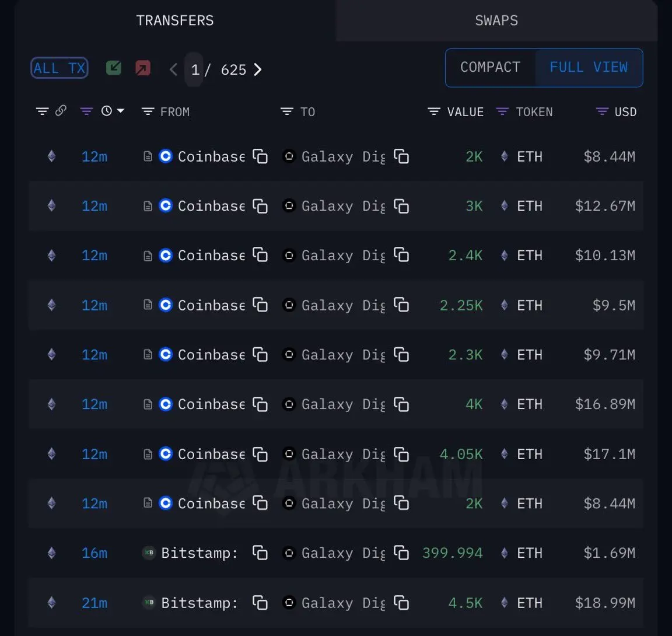
Task: Open the FROM column filter
Action: (x=148, y=111)
